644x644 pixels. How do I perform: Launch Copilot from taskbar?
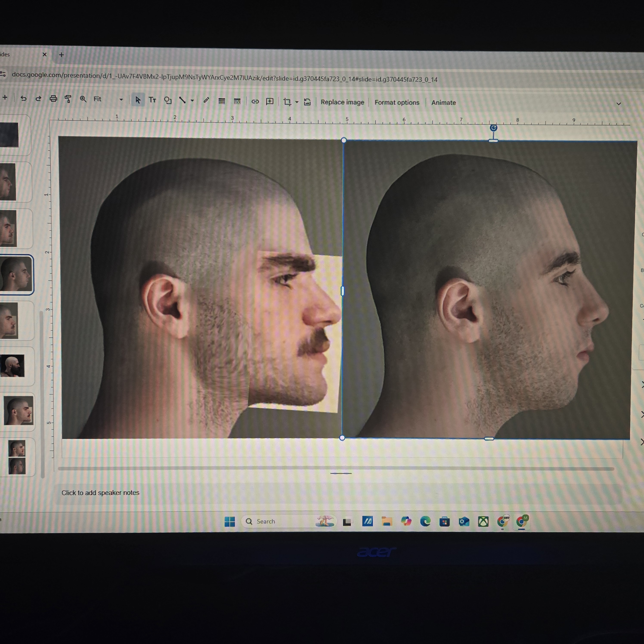406,521
